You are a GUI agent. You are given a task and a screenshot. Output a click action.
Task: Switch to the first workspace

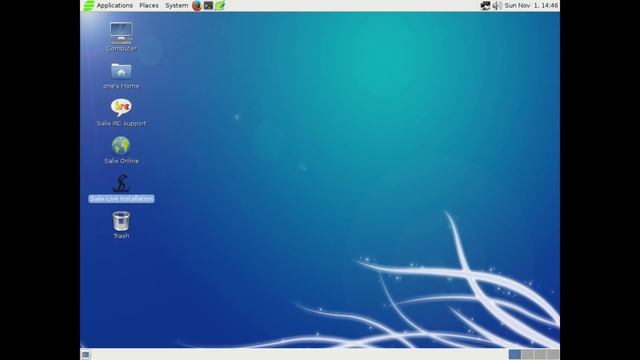(514, 354)
